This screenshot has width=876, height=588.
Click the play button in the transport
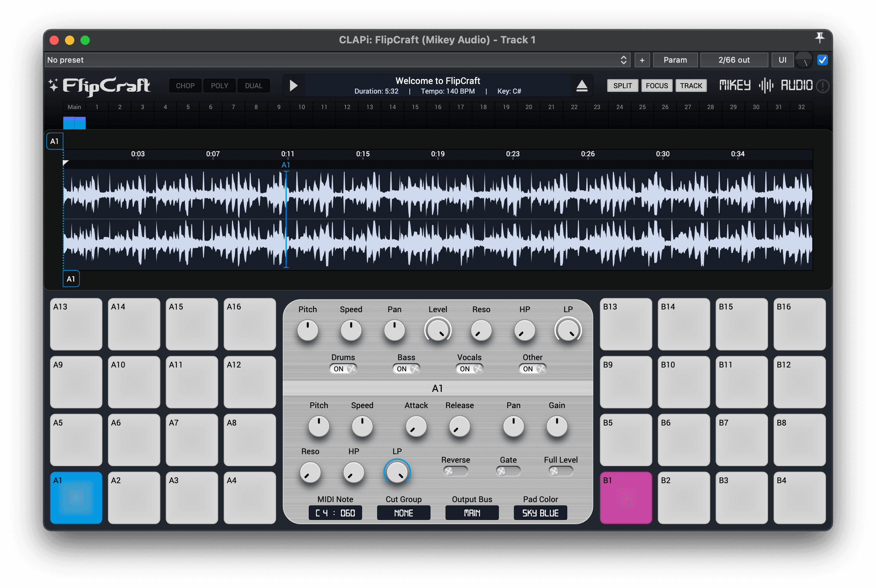(x=293, y=85)
